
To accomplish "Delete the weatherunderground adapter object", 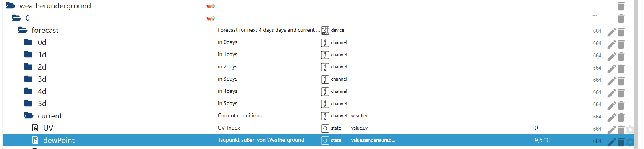I will click(x=621, y=6).
